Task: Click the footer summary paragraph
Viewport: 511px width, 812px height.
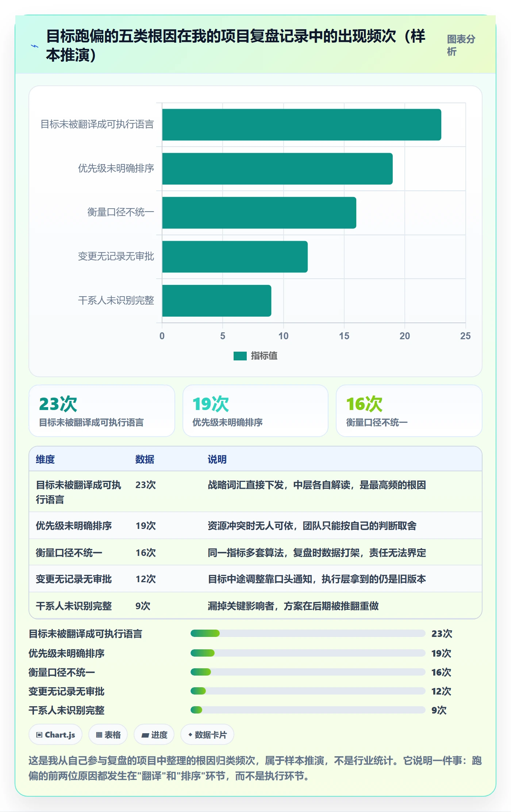Action: point(255,768)
